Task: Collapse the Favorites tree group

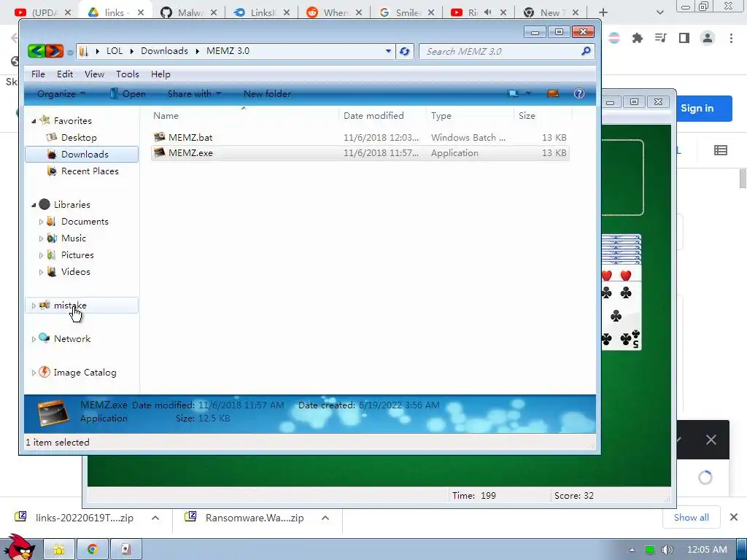Action: tap(34, 121)
